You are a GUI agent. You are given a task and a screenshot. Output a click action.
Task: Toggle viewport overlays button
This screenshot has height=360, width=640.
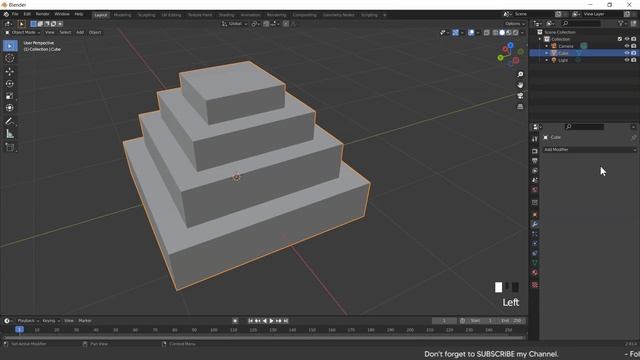coord(471,33)
